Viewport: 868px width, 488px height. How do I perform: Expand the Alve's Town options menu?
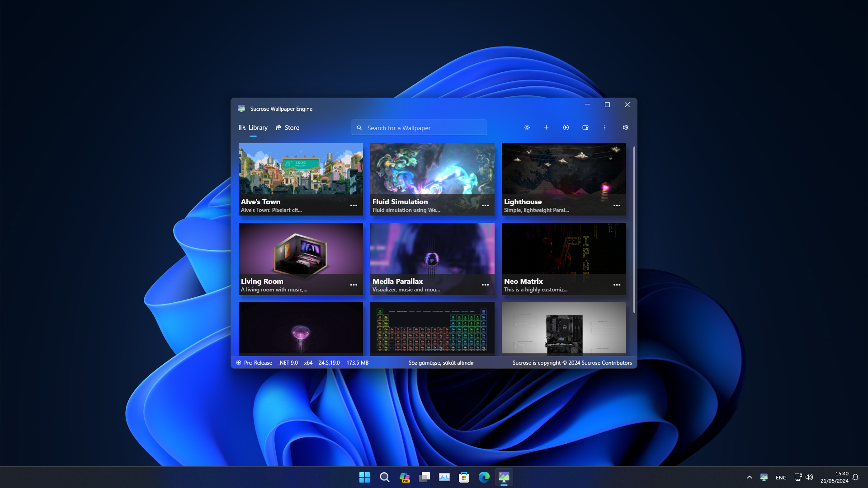[x=354, y=205]
